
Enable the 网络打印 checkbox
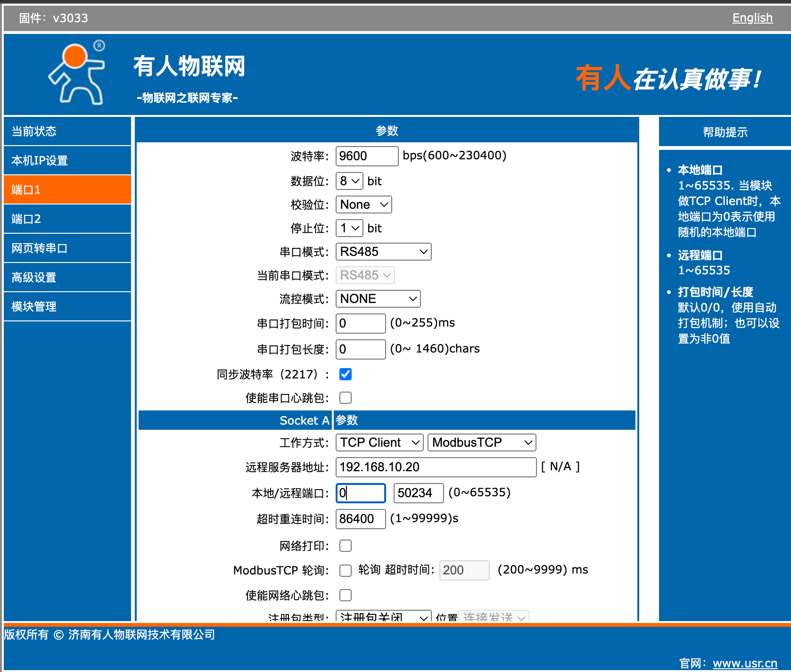[346, 546]
